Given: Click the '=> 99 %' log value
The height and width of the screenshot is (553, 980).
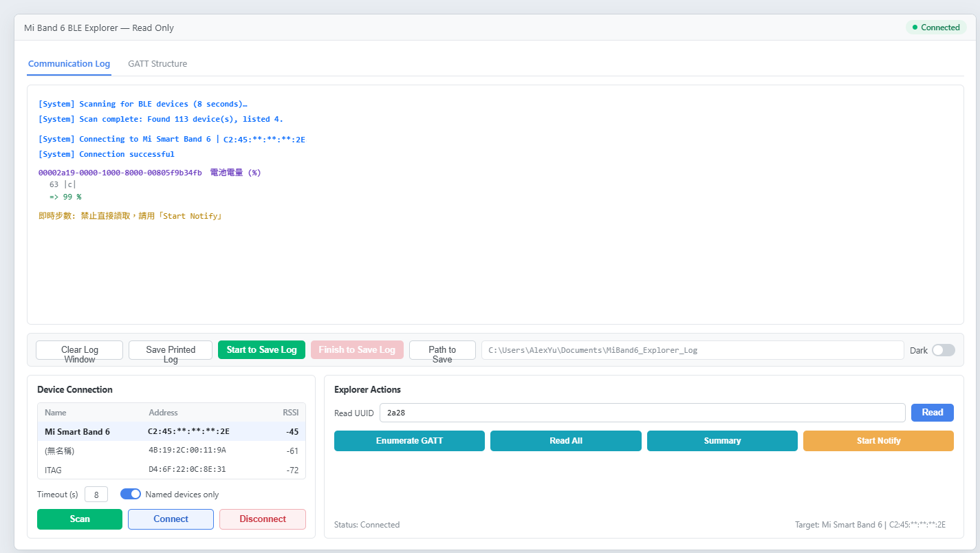Looking at the screenshot, I should tap(65, 197).
